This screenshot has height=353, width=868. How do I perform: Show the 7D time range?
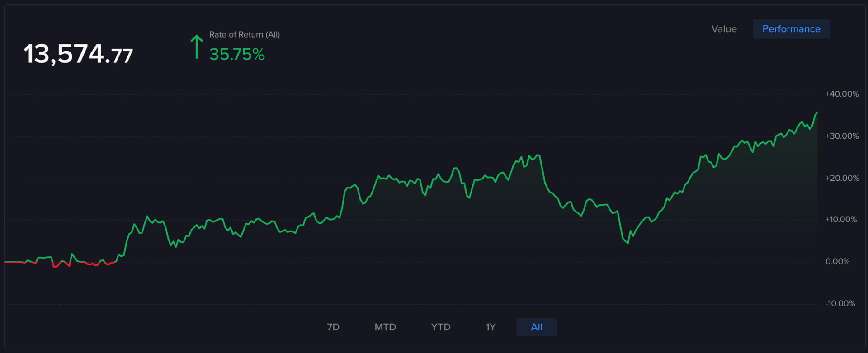click(x=333, y=327)
